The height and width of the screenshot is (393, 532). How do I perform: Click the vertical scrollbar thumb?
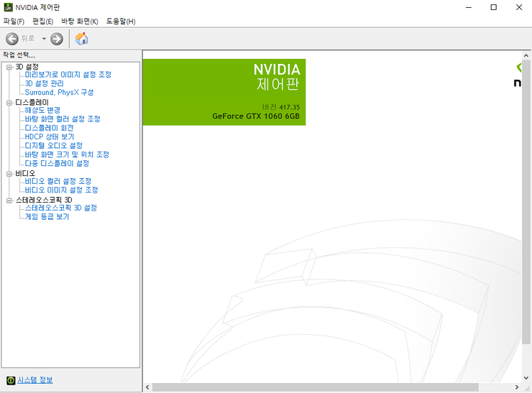coord(526,203)
